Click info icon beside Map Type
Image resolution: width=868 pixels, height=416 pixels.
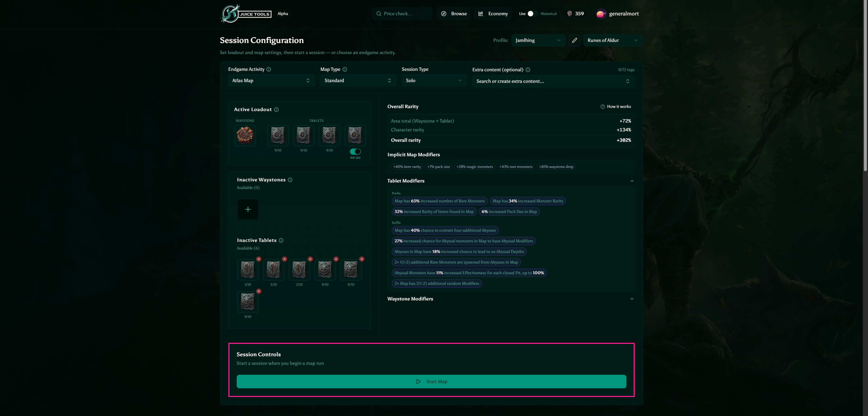345,69
